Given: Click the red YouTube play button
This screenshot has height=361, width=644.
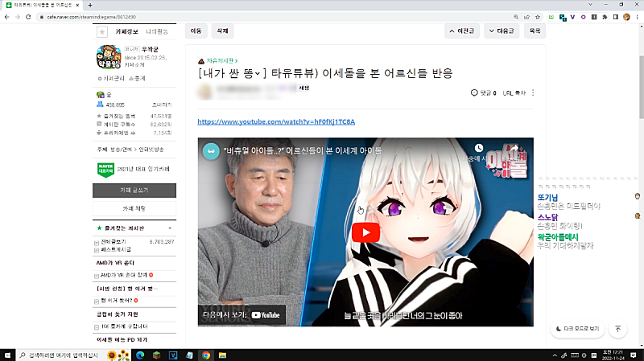Looking at the screenshot, I should (365, 233).
